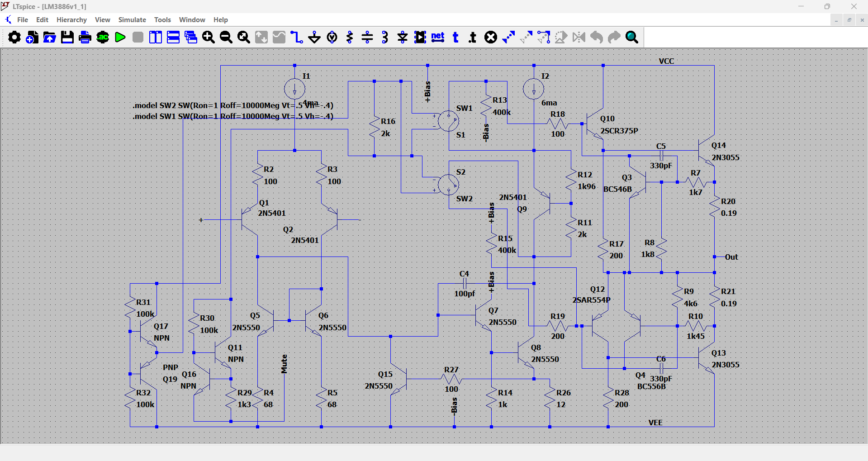Click the 'VEE' net label
The height and width of the screenshot is (461, 868).
655,423
